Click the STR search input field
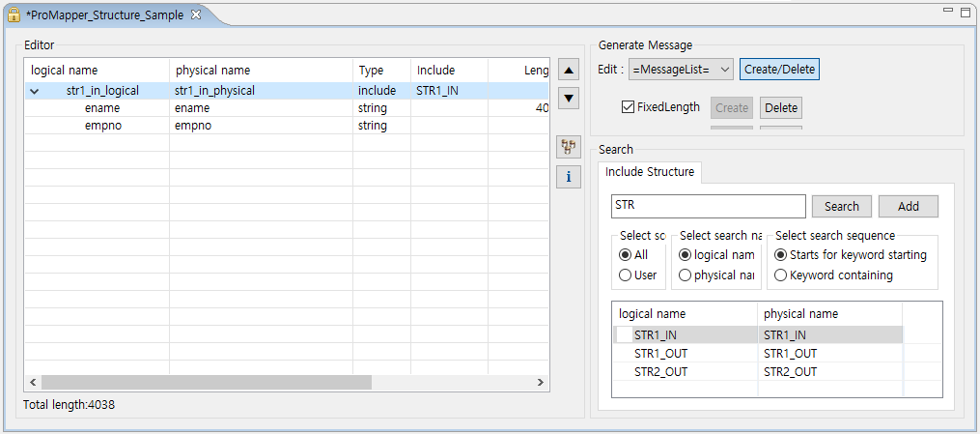The height and width of the screenshot is (434, 980). click(x=708, y=206)
